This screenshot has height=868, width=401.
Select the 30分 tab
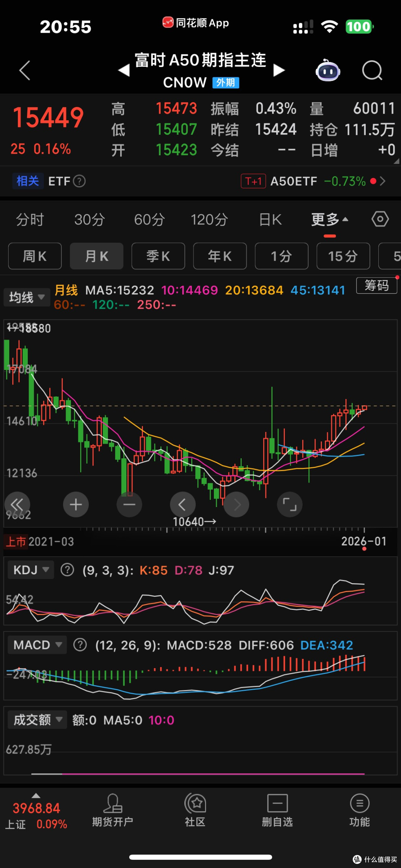[x=89, y=220]
